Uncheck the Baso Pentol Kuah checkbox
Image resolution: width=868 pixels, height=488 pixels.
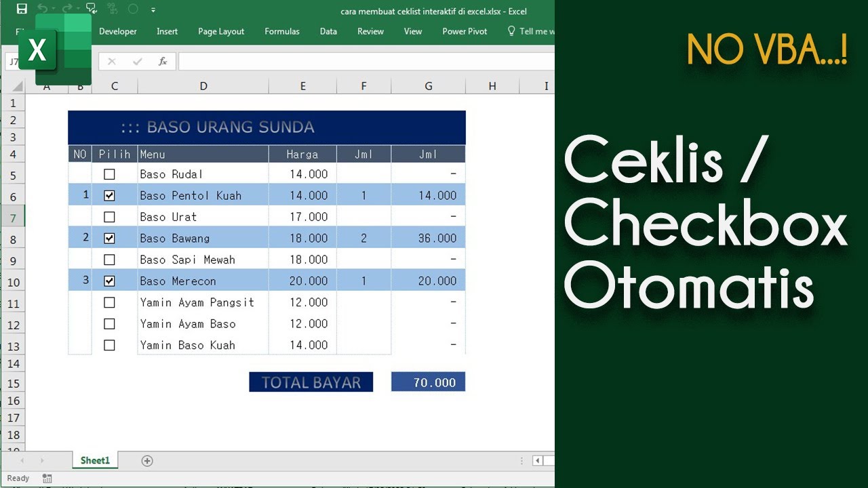(109, 195)
